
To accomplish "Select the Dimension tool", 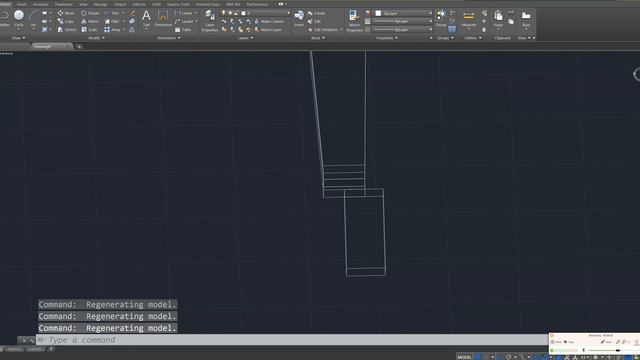I will (163, 19).
